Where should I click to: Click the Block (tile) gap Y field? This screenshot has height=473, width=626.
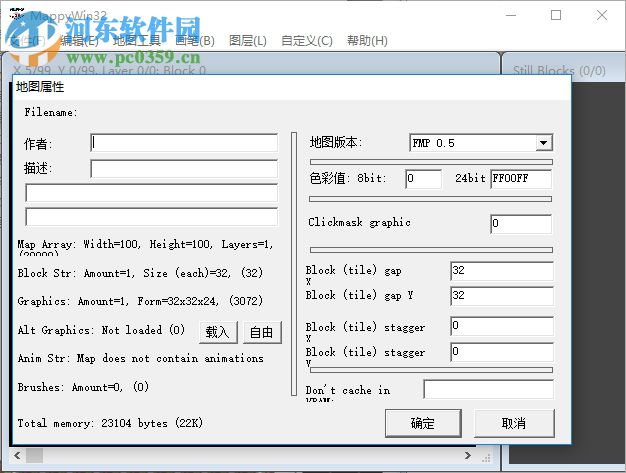[502, 296]
